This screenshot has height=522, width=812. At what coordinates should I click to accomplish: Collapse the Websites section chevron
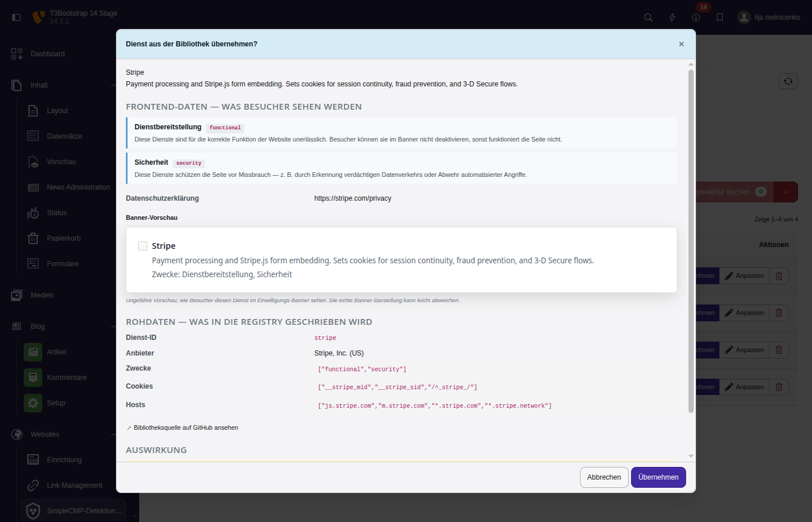point(113,434)
